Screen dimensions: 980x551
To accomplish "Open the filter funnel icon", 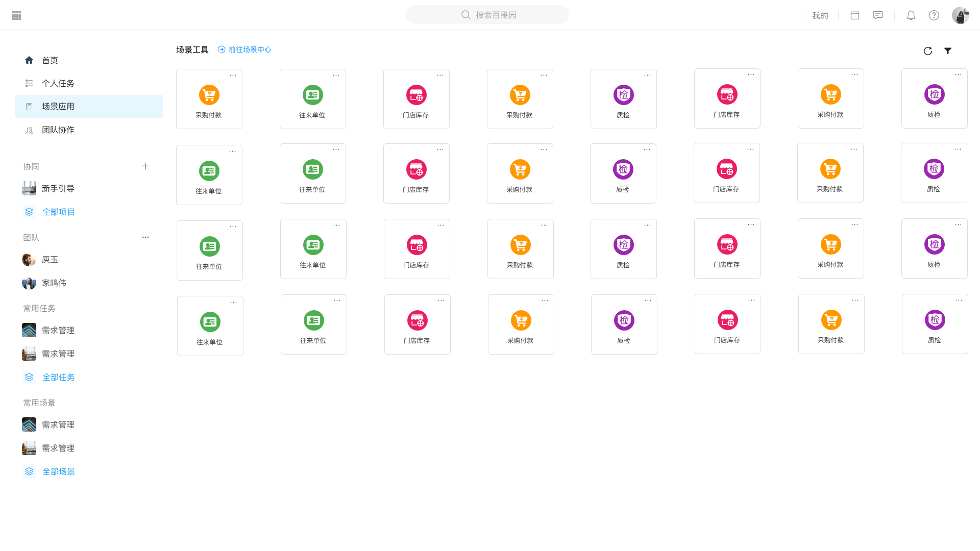I will tap(948, 51).
